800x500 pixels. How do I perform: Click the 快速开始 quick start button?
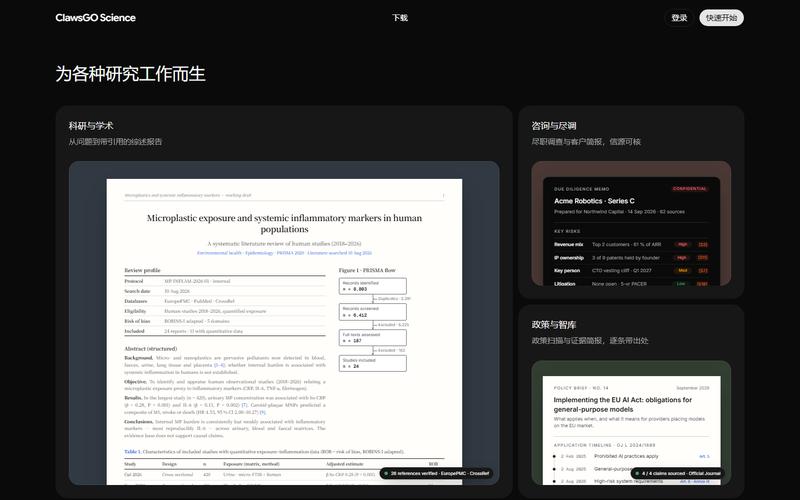pyautogui.click(x=721, y=18)
